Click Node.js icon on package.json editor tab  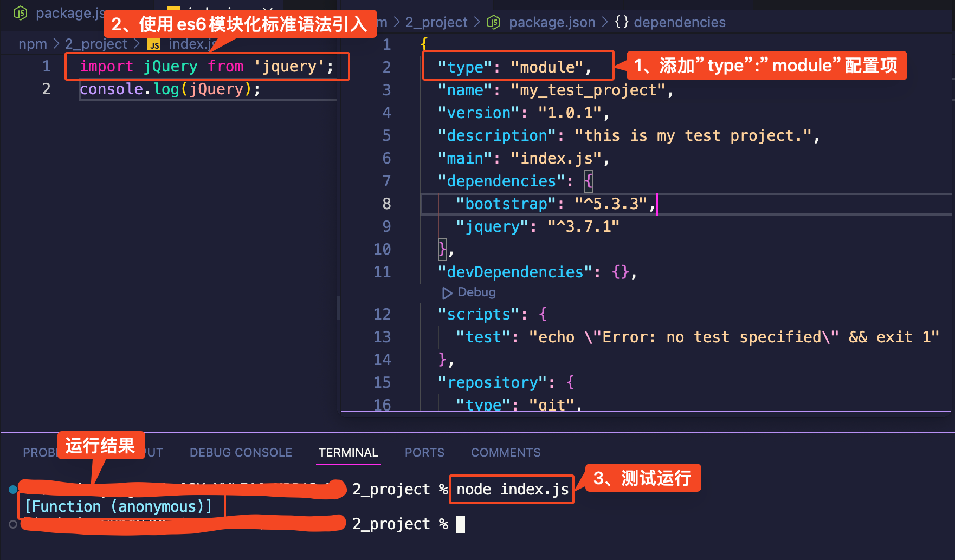(20, 13)
